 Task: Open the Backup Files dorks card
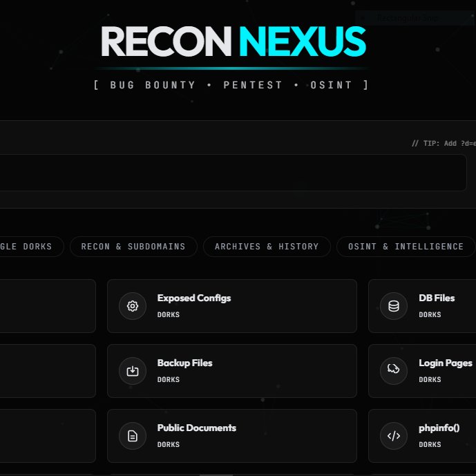tap(232, 371)
